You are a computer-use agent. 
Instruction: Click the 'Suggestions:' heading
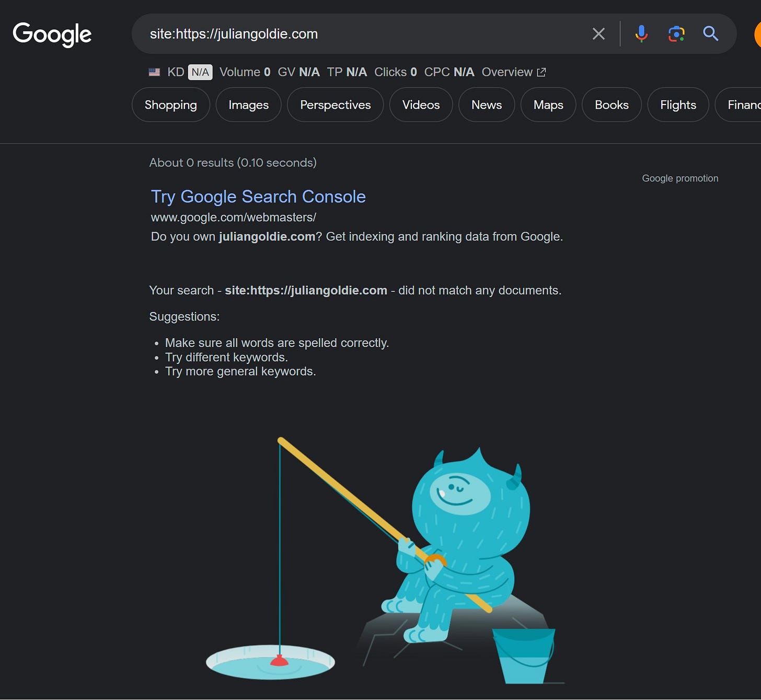click(185, 317)
